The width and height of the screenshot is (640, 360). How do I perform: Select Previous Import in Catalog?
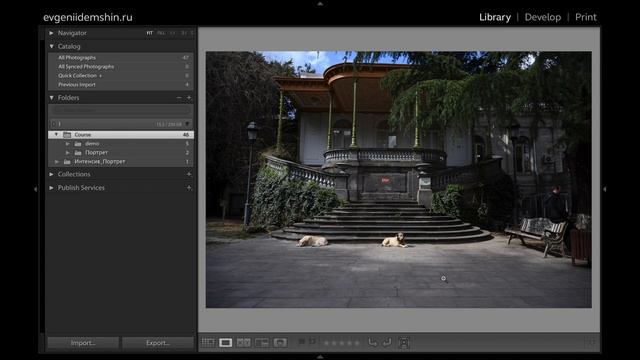click(x=121, y=84)
